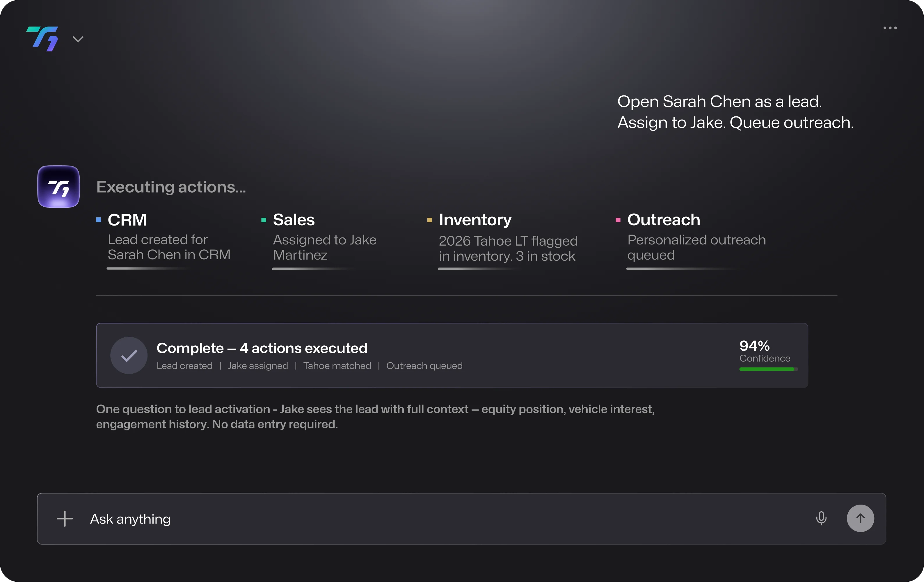Open the three-dot more options menu
The height and width of the screenshot is (582, 924).
890,28
